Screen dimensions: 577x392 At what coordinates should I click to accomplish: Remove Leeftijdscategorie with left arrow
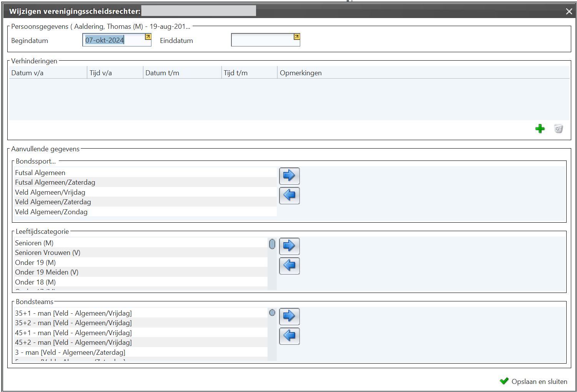pyautogui.click(x=289, y=266)
